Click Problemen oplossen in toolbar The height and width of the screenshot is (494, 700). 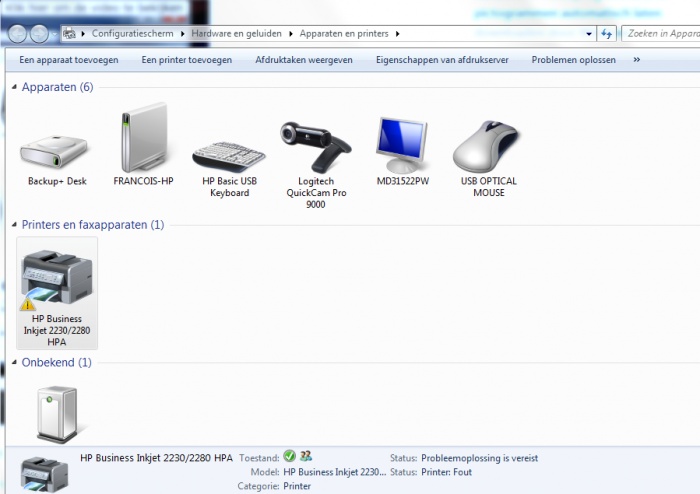573,60
